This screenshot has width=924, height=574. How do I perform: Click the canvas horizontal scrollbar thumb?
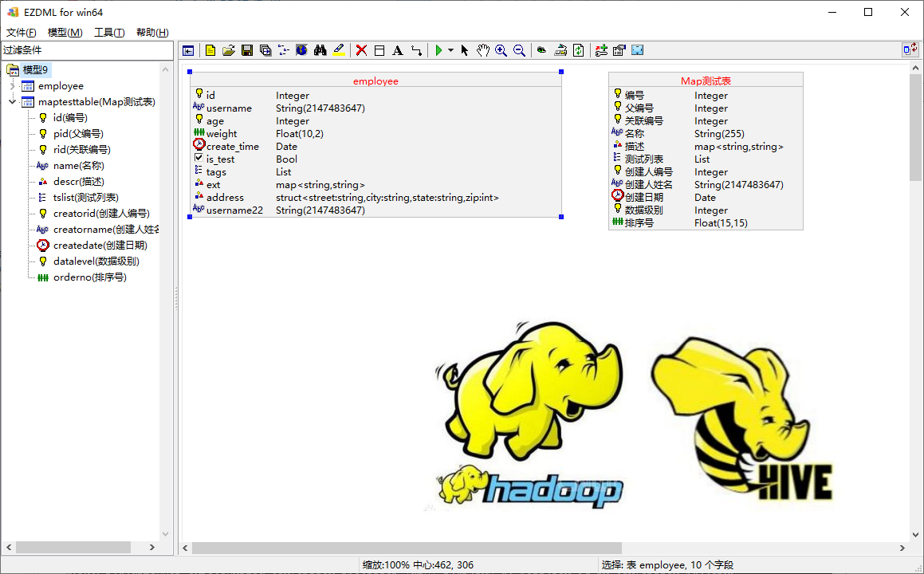(407, 548)
